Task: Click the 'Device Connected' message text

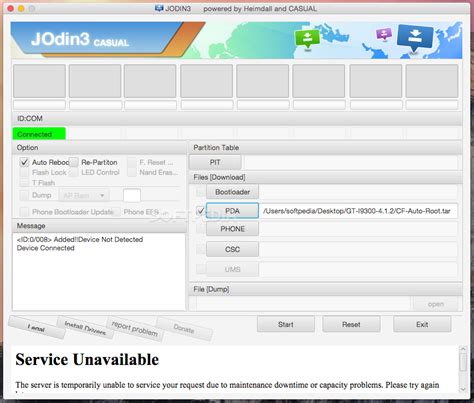Action: click(46, 248)
